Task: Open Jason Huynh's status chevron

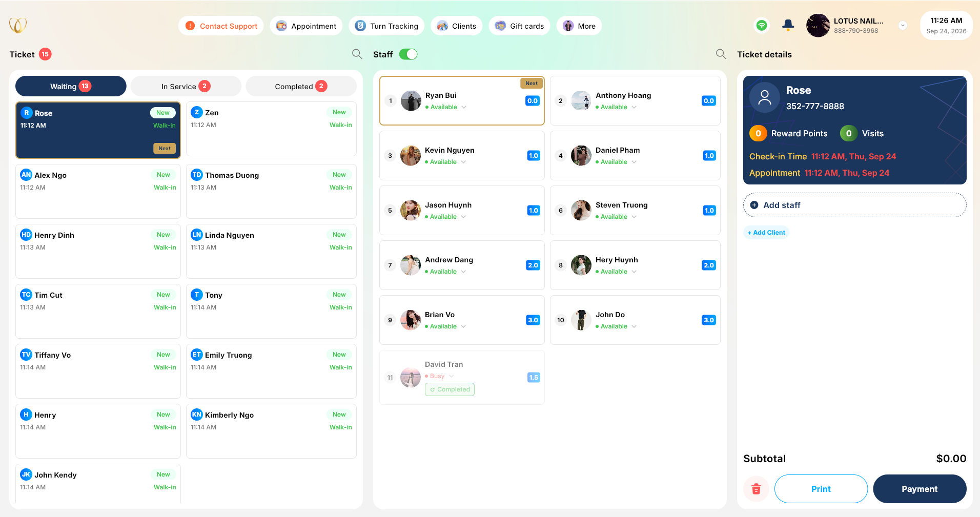Action: click(463, 217)
